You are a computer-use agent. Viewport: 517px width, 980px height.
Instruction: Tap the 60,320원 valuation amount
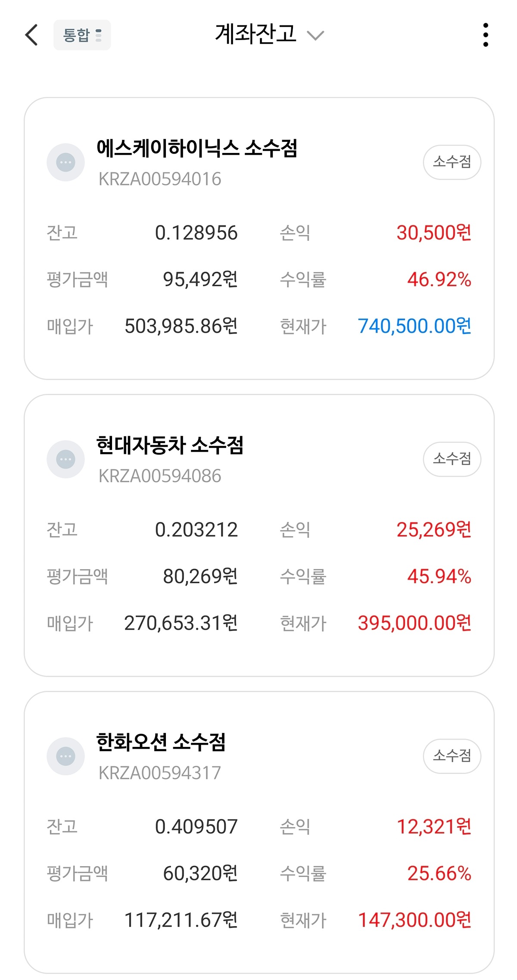(200, 874)
